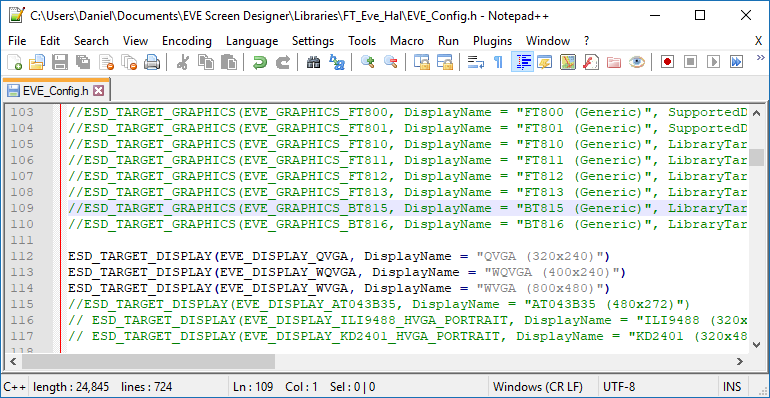Toggle synchronized horizontal scrolling icon
Image resolution: width=770 pixels, height=398 pixels.
click(444, 62)
